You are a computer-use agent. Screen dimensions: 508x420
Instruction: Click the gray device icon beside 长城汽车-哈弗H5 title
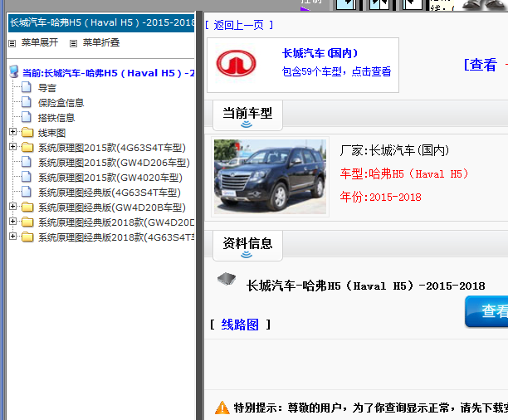227,278
